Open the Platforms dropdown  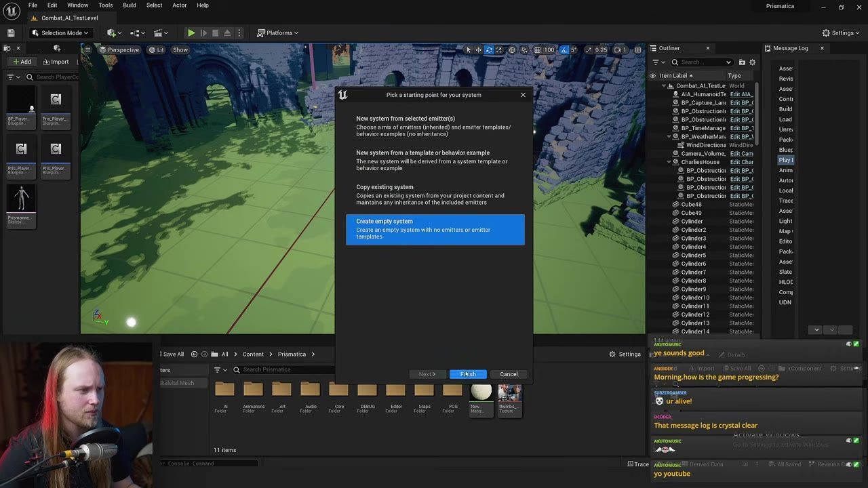278,33
